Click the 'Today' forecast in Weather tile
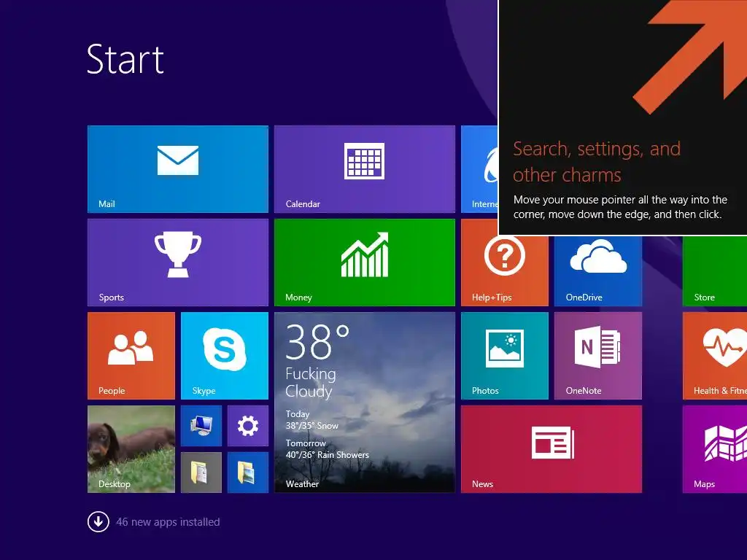Screen dimensions: 747x560 point(312,420)
